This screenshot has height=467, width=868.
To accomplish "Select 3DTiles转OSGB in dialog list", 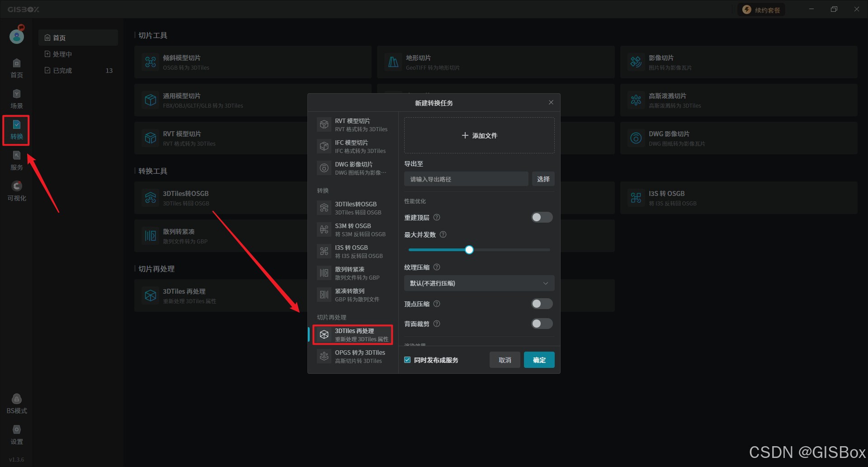I will click(353, 208).
